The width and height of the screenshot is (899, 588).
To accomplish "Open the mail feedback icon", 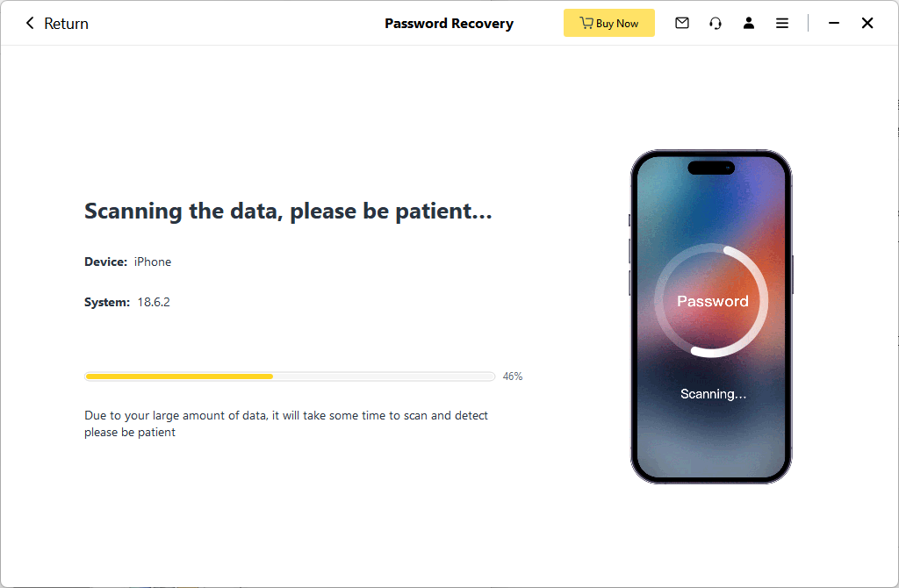I will click(682, 24).
